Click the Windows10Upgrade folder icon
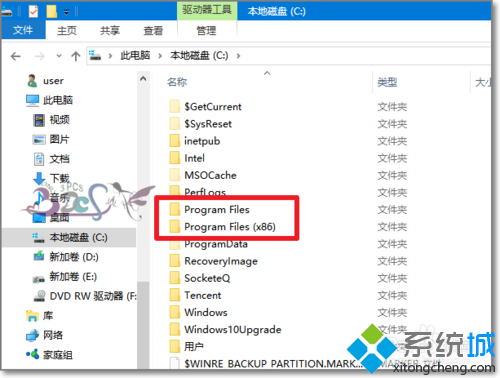500x378 pixels. [175, 329]
